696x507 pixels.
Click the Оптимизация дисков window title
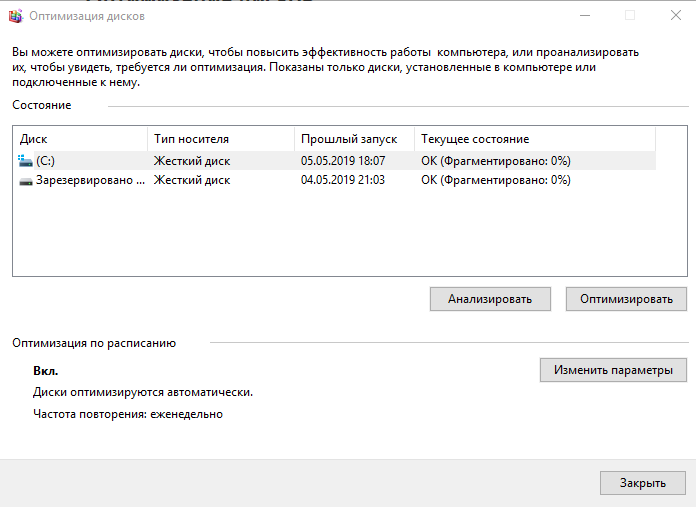(x=87, y=16)
